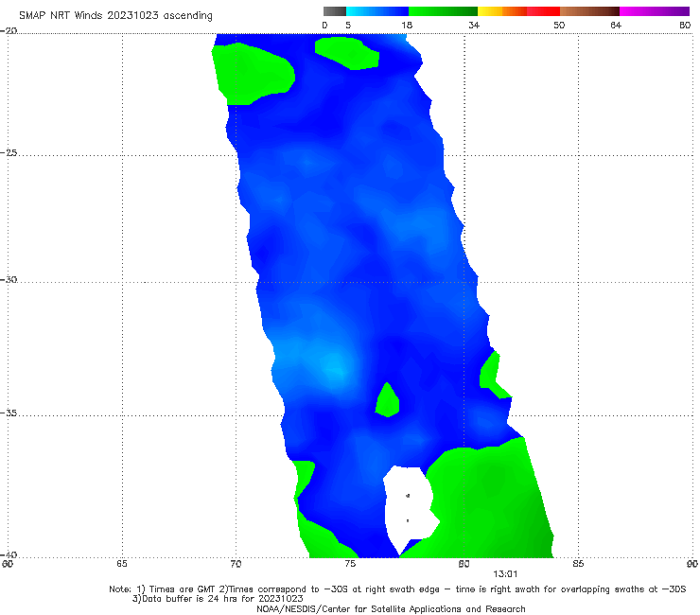Image resolution: width=700 pixels, height=615 pixels.
Task: Click the credit "NOAA/NESDIS/Center for Satellite Applications and Research"
Action: (x=391, y=608)
